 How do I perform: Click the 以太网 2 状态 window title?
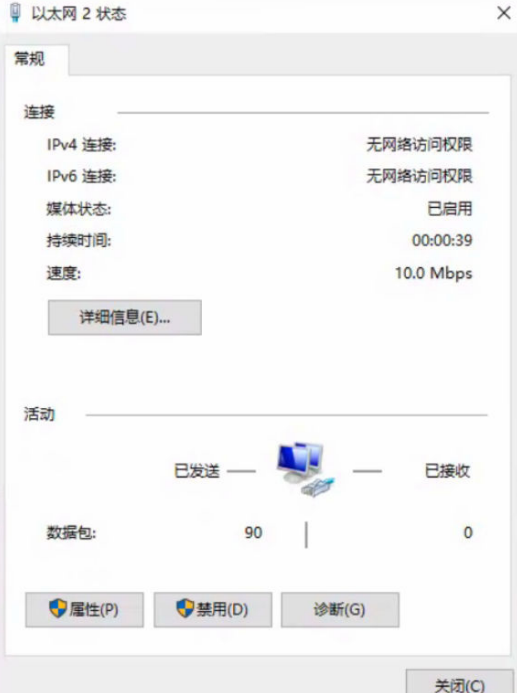click(79, 13)
